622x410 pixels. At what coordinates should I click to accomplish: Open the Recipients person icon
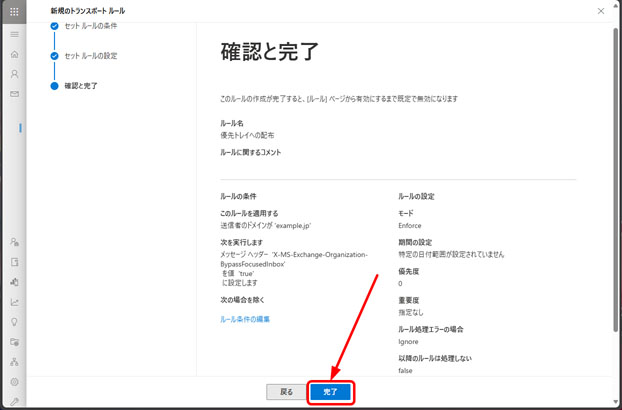[14, 74]
